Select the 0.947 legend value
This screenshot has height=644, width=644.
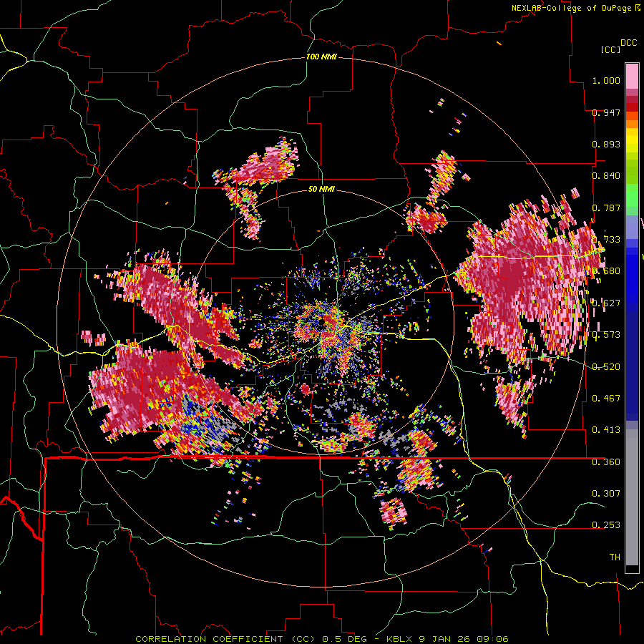coord(606,112)
